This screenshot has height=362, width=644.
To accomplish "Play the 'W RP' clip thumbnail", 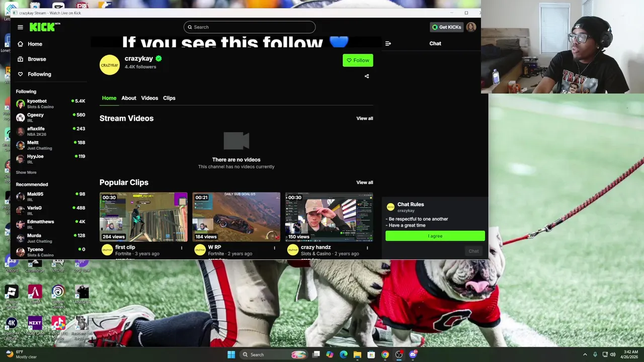I will [236, 217].
